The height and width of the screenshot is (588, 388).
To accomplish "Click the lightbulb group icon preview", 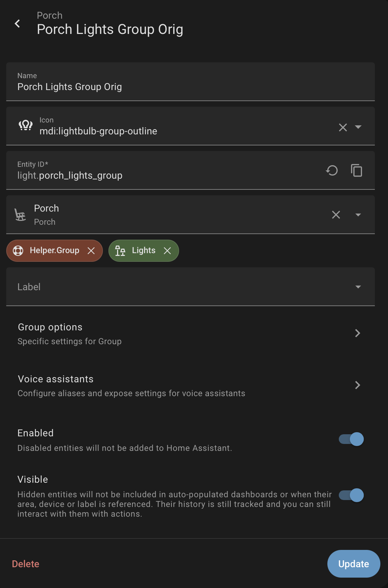I will pos(26,125).
